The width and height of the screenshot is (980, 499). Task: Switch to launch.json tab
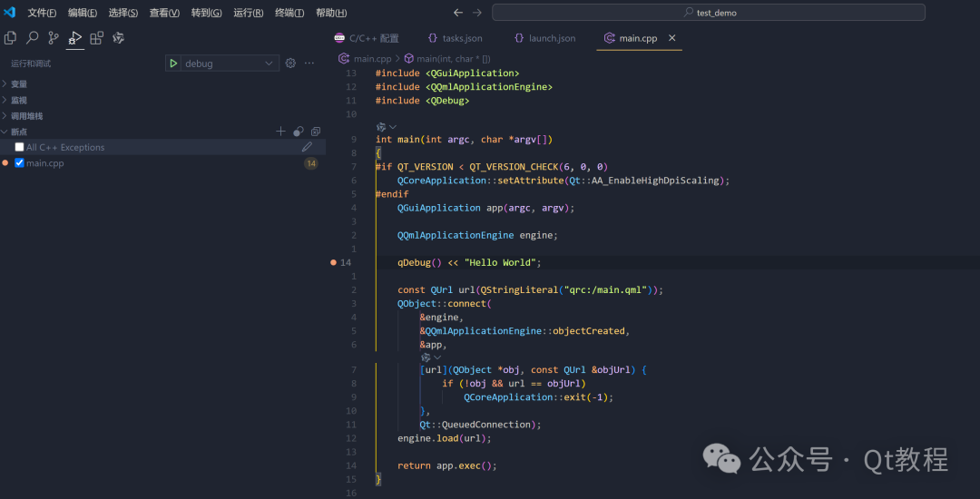544,38
